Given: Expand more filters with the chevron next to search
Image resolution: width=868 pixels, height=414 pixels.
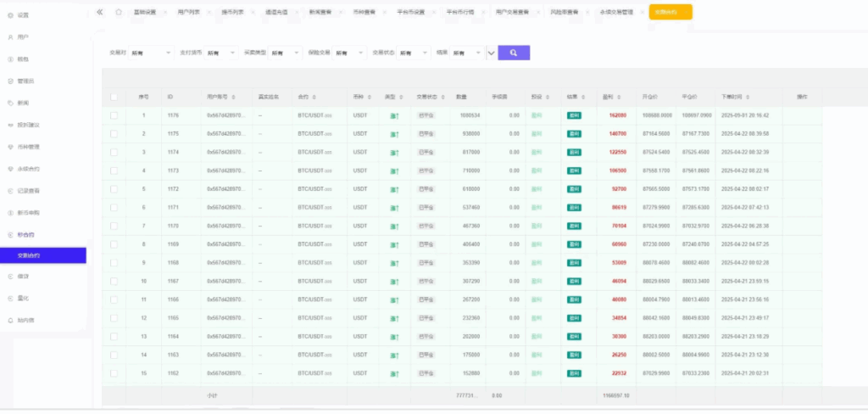Looking at the screenshot, I should click(491, 53).
